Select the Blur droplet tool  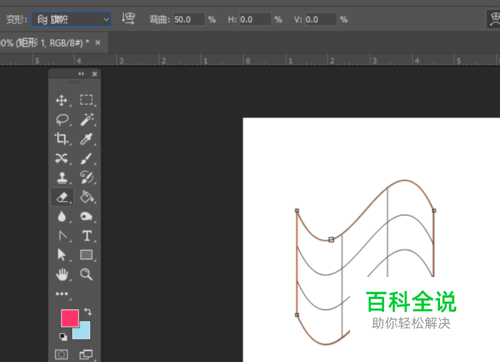[62, 216]
